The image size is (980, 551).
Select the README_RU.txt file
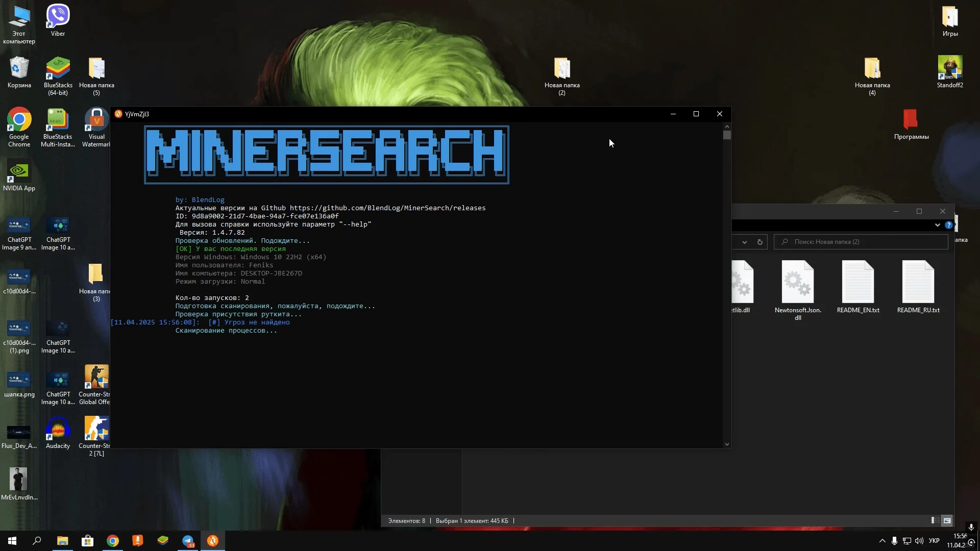coord(918,283)
